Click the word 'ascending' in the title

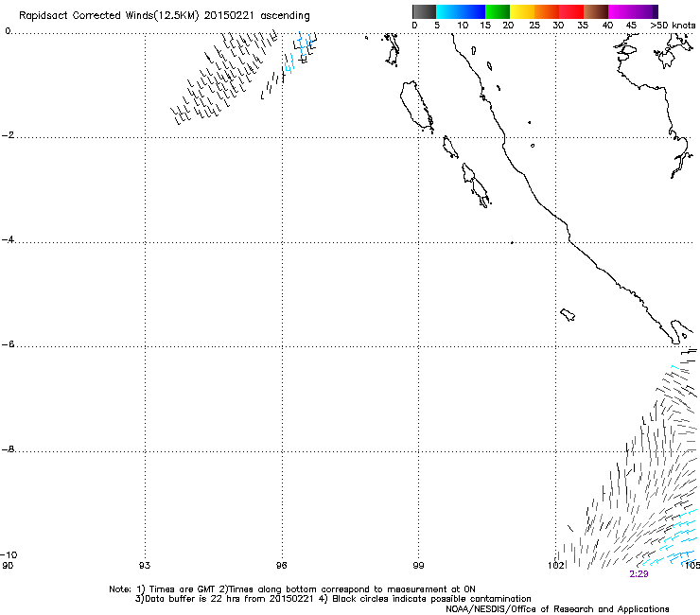click(x=285, y=16)
